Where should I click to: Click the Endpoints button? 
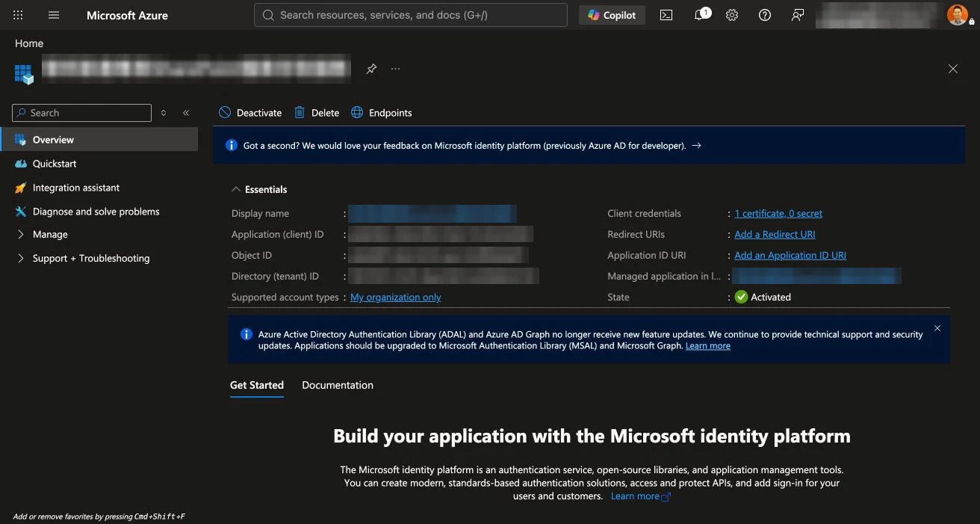click(382, 113)
